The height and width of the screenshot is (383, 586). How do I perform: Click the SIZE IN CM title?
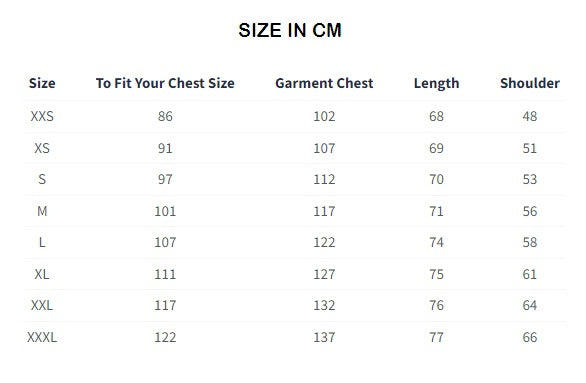click(x=290, y=30)
